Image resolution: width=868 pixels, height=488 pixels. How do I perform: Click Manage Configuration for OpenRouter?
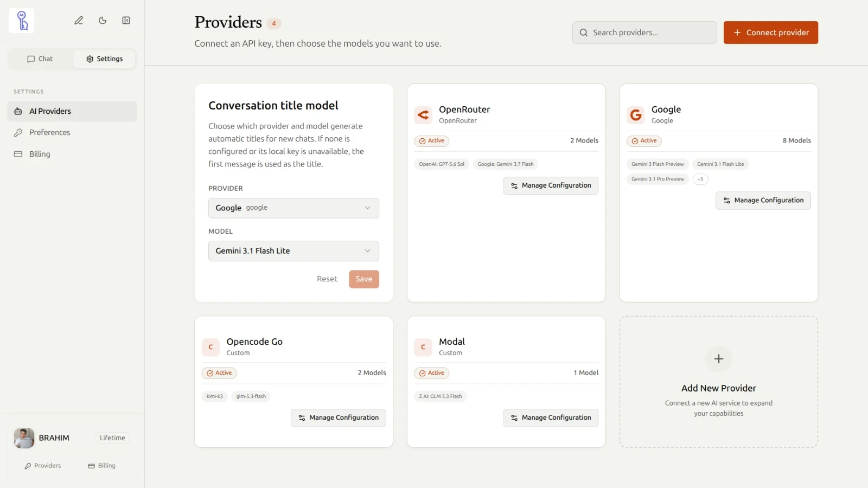[x=551, y=185]
